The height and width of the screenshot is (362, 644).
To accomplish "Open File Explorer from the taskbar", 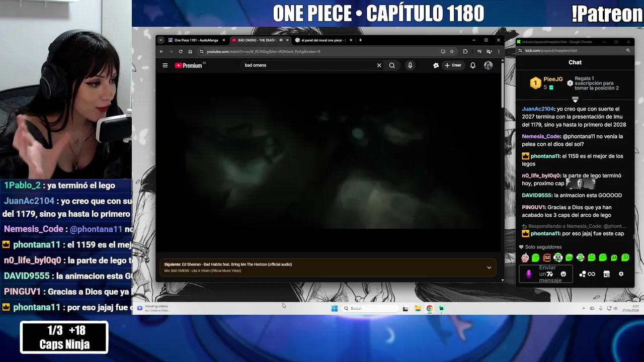I will coord(418,308).
